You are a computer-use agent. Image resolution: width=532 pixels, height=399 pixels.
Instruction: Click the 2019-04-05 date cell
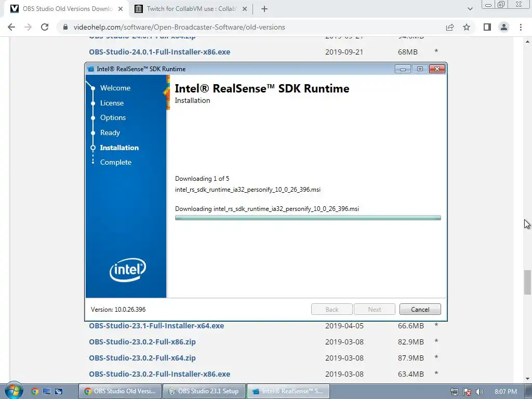pyautogui.click(x=344, y=326)
